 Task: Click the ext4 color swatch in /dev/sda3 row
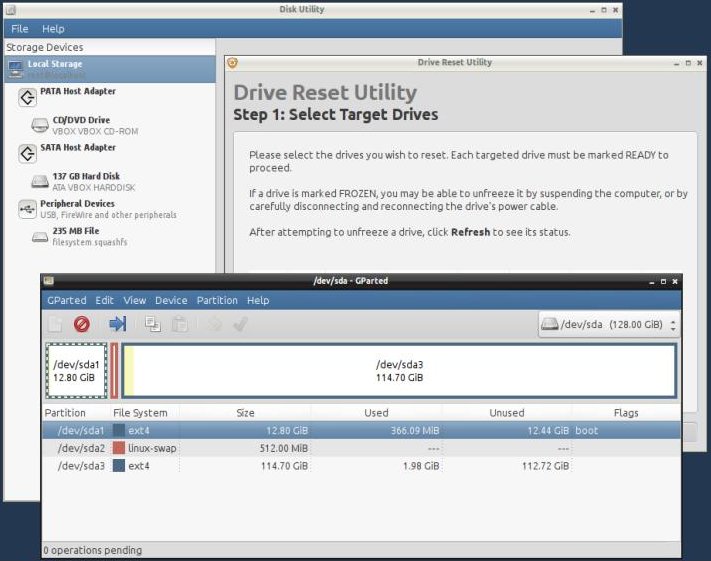coord(119,466)
